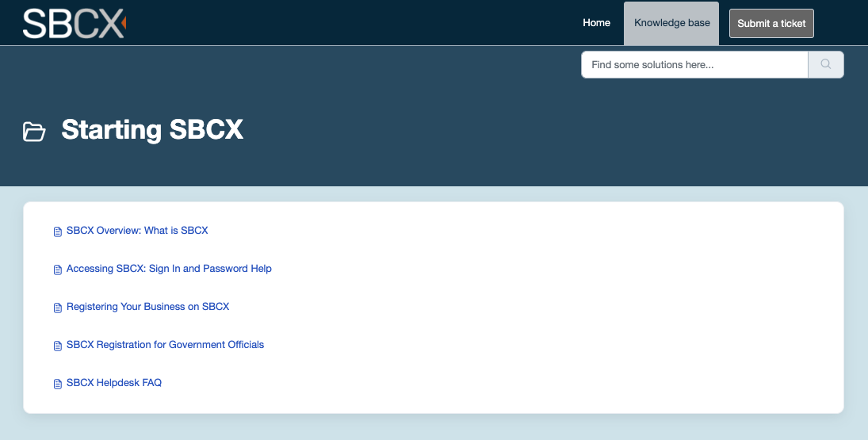This screenshot has width=868, height=440.
Task: Open SBCX Registration for Government Officials
Action: (165, 345)
